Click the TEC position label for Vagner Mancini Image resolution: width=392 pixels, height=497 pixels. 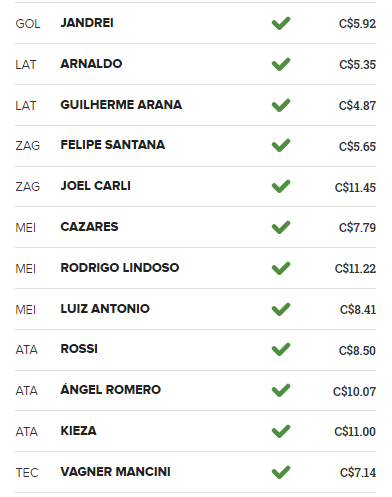point(27,473)
